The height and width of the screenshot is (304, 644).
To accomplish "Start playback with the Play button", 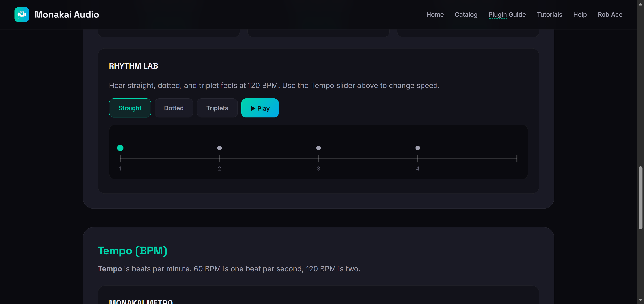I will [260, 108].
